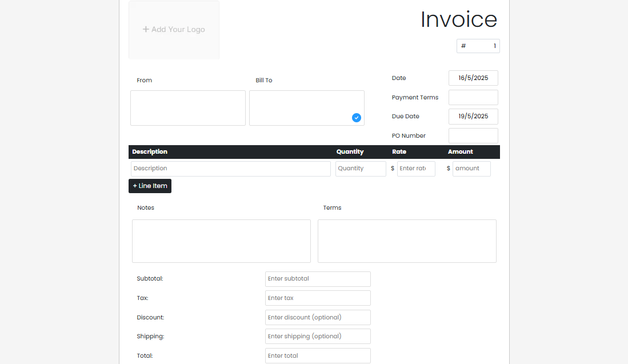Click the Shipping: label
628x364 pixels.
pos(150,337)
